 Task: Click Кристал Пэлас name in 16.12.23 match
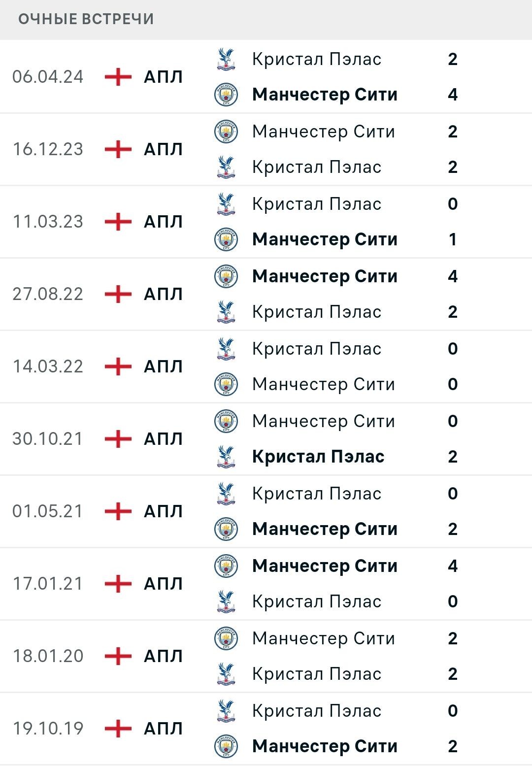click(317, 167)
